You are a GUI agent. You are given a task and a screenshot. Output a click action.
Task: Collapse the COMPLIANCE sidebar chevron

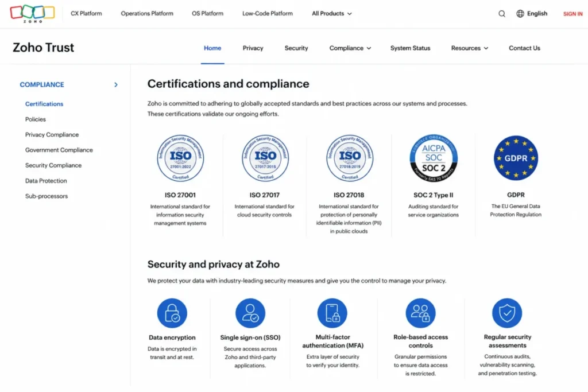(116, 85)
